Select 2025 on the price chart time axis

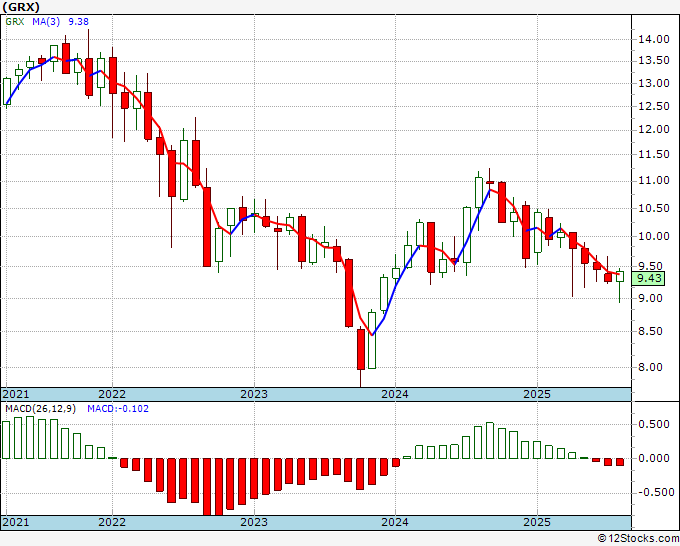pyautogui.click(x=537, y=394)
